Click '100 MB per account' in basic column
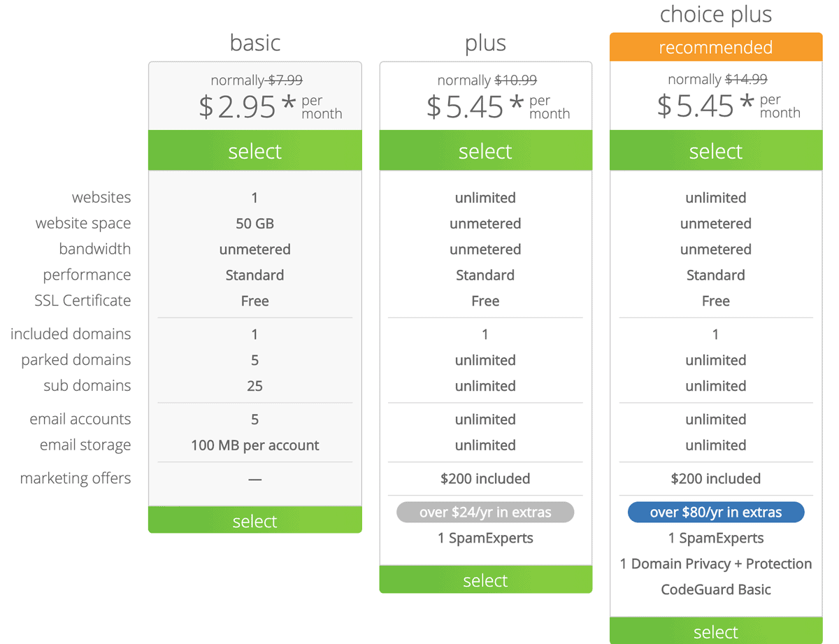This screenshot has width=839, height=644. (255, 445)
